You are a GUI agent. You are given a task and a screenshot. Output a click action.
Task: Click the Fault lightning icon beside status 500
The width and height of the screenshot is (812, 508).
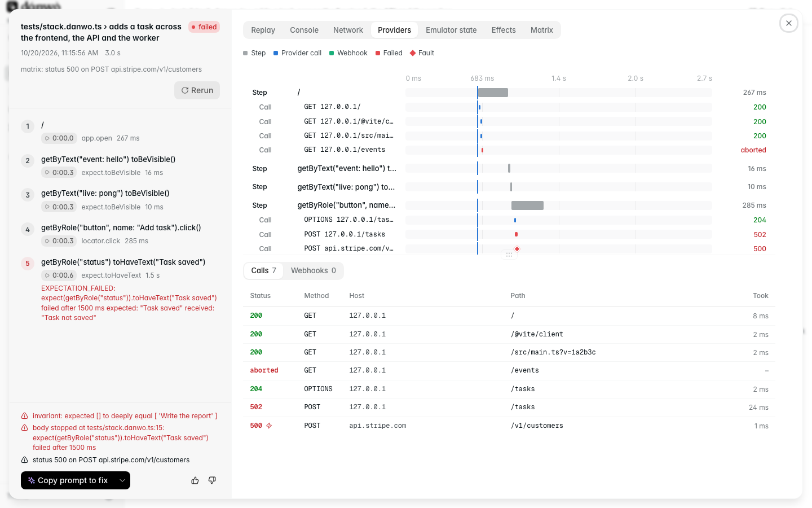(x=269, y=426)
